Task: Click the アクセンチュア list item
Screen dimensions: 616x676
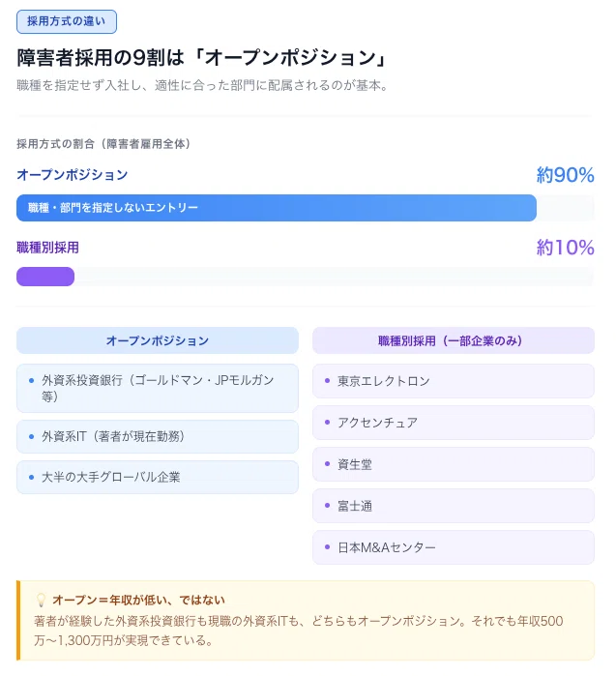Action: pos(454,423)
